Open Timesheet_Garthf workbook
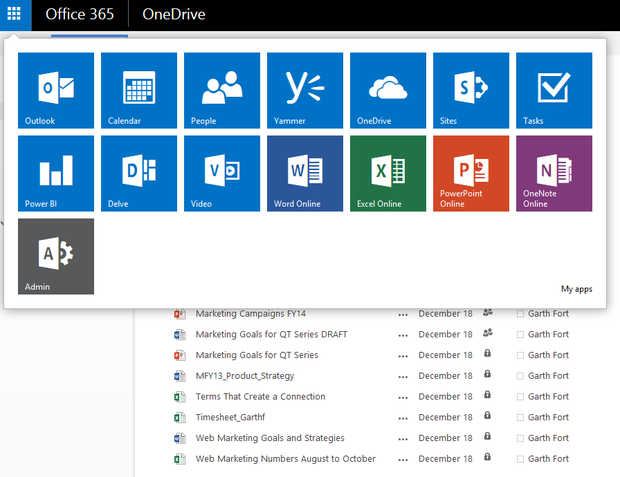 pos(230,417)
